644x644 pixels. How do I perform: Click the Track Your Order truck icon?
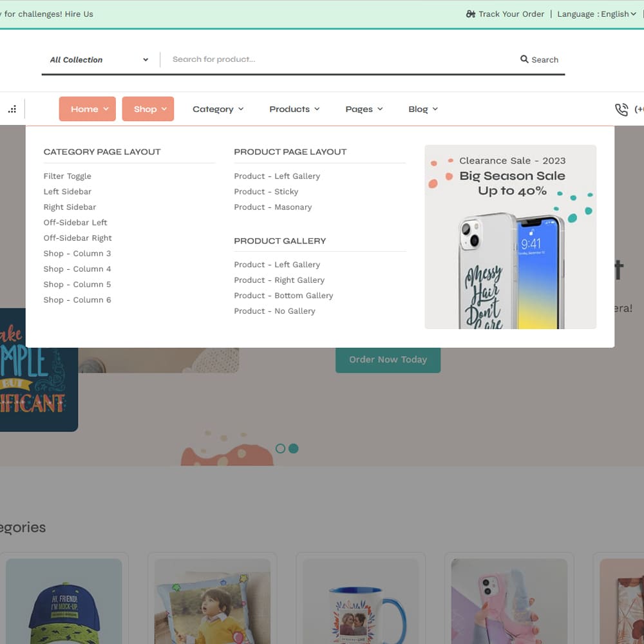[x=471, y=14]
